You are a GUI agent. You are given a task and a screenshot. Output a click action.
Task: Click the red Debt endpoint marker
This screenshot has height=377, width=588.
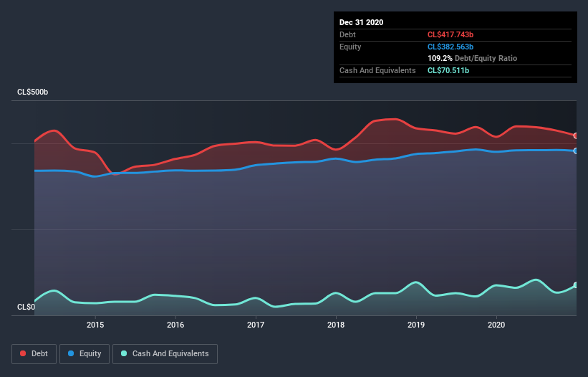(576, 135)
